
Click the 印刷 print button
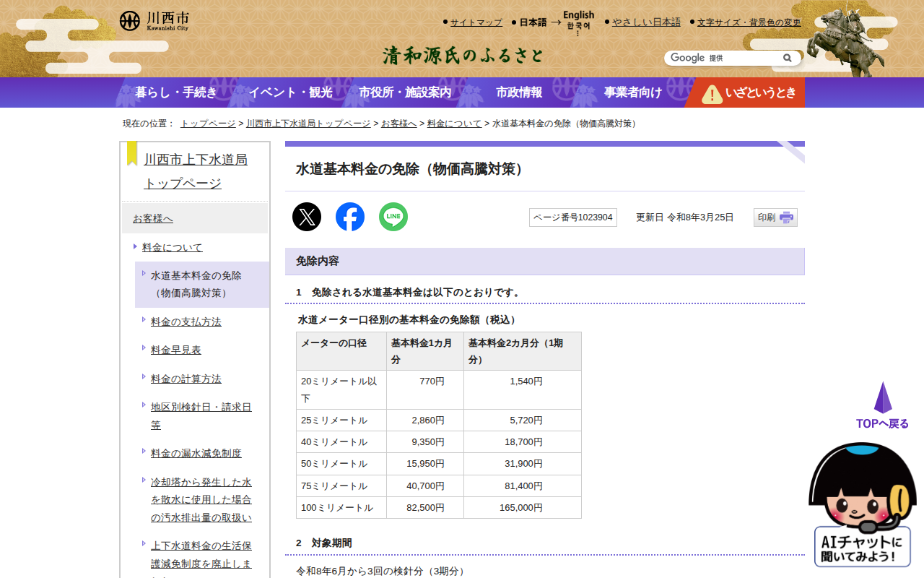775,217
